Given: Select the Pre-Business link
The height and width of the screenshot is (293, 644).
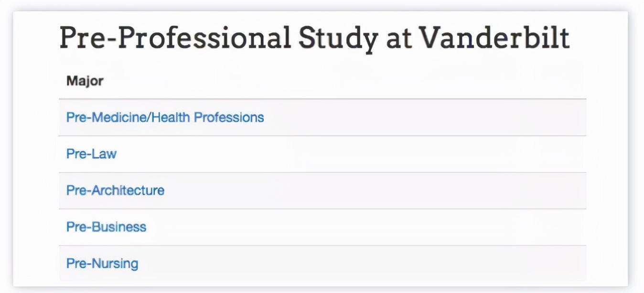Looking at the screenshot, I should click(x=106, y=227).
